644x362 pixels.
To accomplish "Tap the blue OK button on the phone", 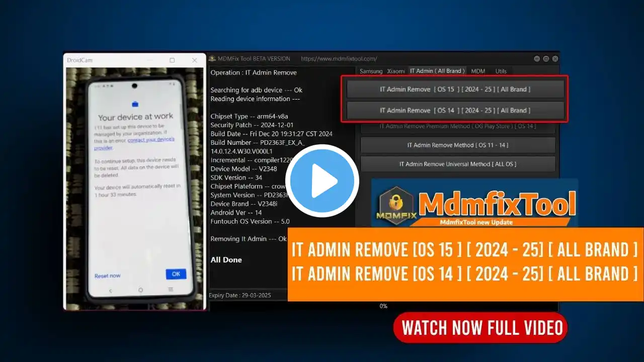I will [176, 274].
